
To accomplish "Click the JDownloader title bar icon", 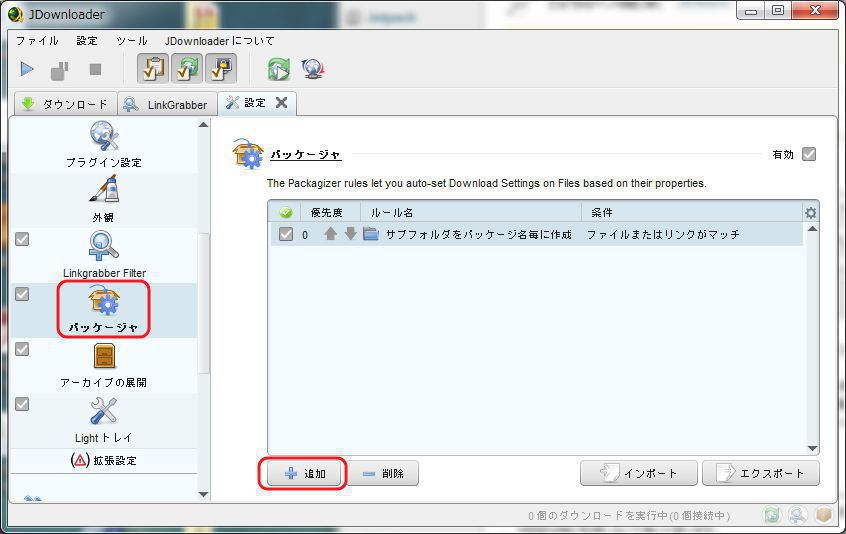I will [x=16, y=14].
